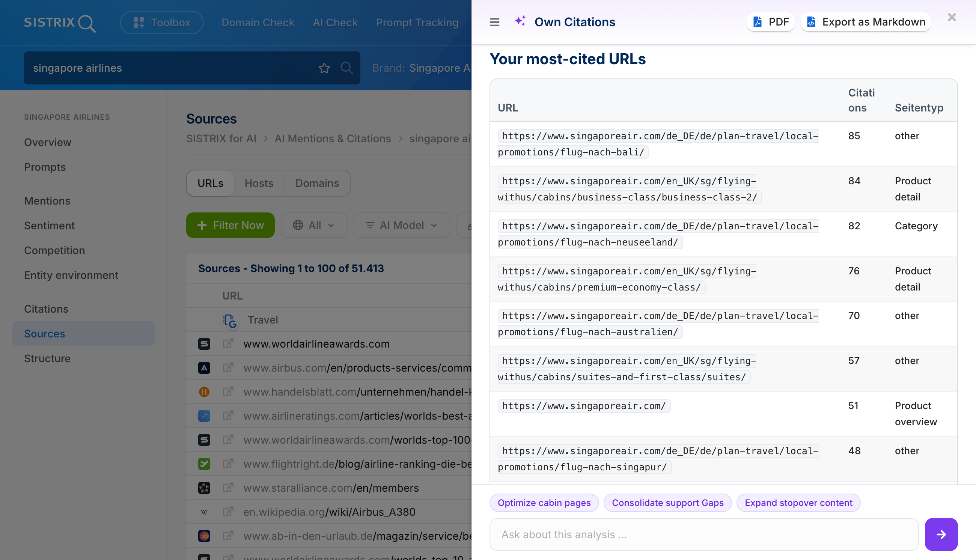The height and width of the screenshot is (560, 976).
Task: Click the ab-in-den-urlaub.de favicon
Action: [x=204, y=536]
